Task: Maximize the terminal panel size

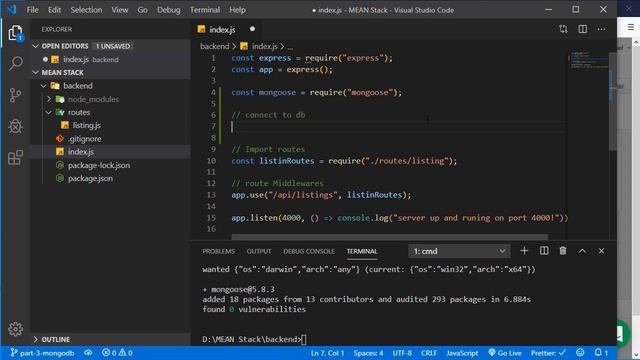Action: point(582,251)
